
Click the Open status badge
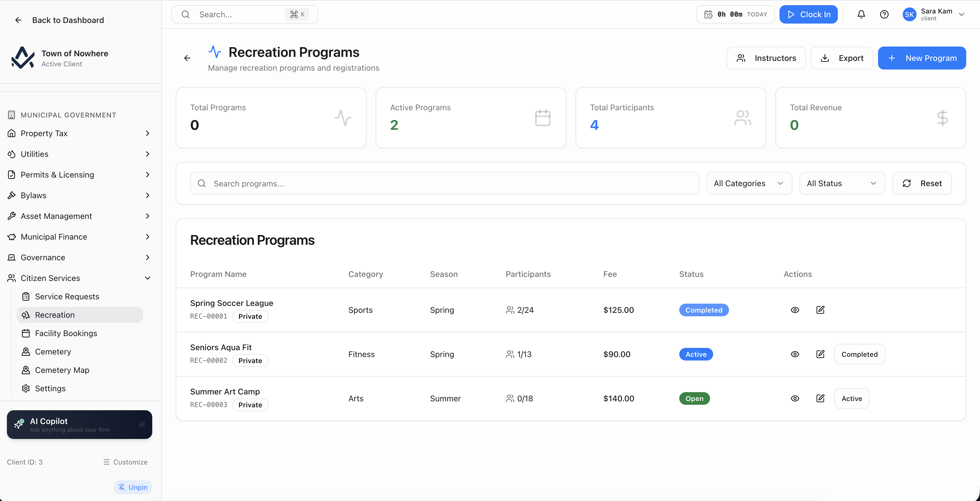click(x=694, y=398)
